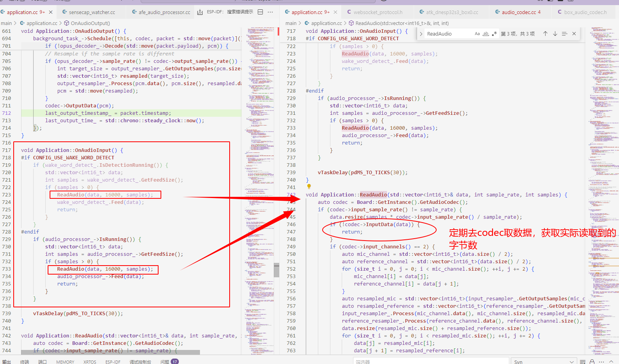Click the 筛选器 filter input in panel
Image resolution: width=619 pixels, height=364 pixels.
point(431,361)
